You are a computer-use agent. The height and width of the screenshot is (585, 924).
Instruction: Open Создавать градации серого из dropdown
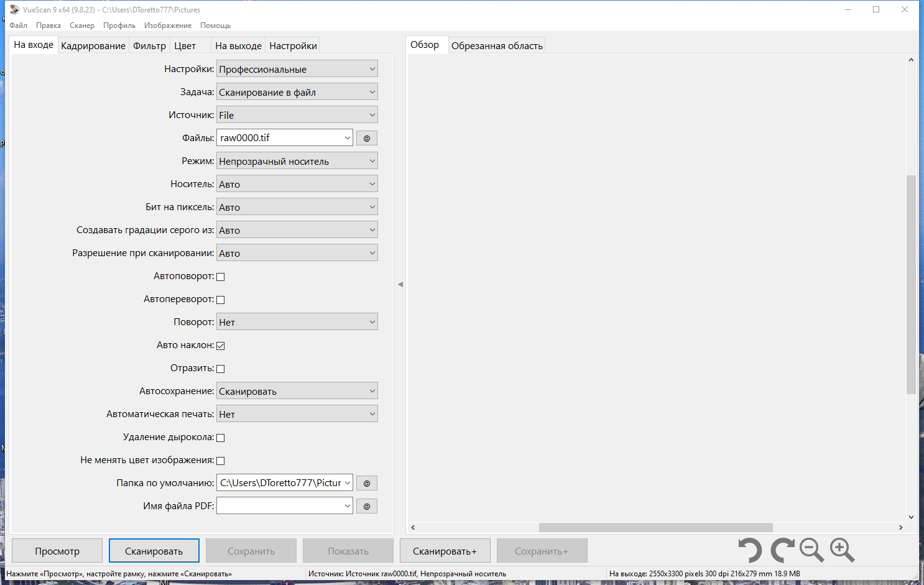[297, 230]
